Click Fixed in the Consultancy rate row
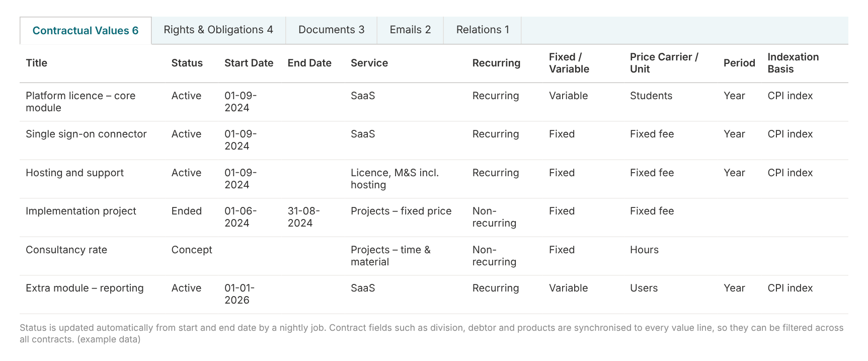The width and height of the screenshot is (868, 361). 562,250
